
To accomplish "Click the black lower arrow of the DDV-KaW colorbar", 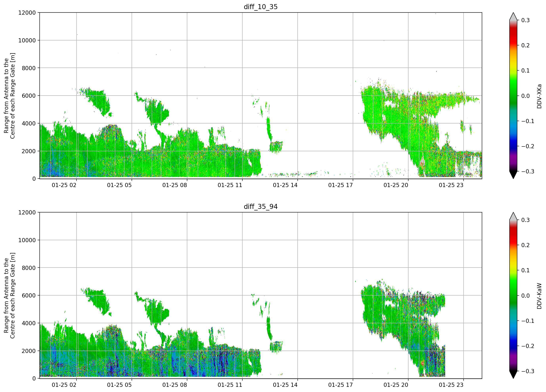I will coord(513,374).
